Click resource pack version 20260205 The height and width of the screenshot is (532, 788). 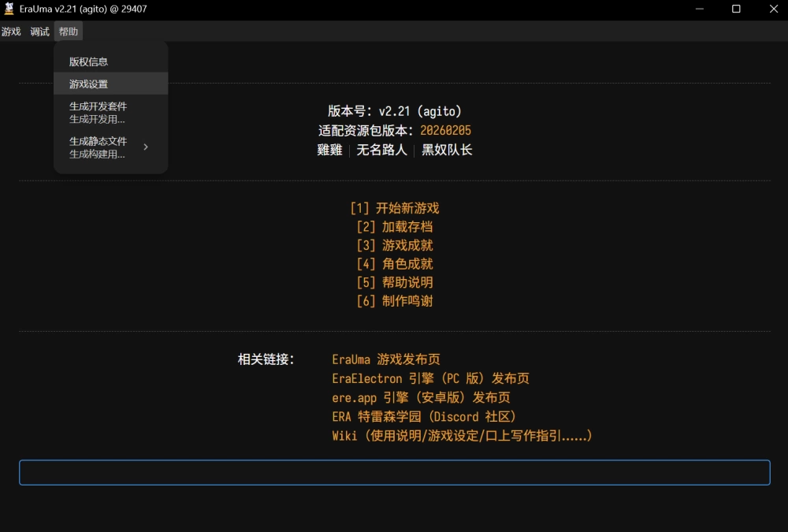point(445,131)
